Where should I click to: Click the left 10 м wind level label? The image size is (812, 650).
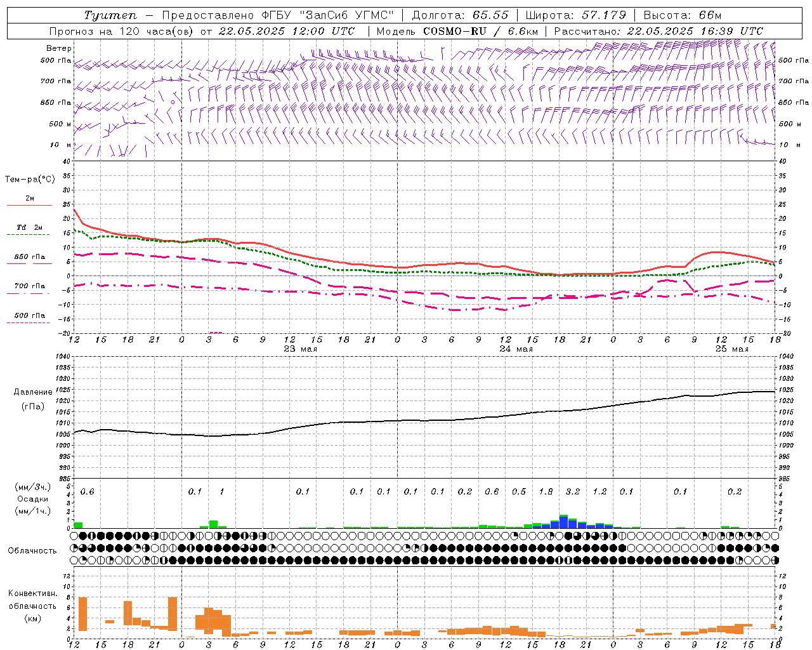60,145
